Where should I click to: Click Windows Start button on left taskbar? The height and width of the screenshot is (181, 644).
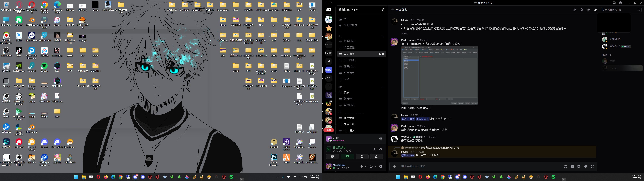click(x=76, y=177)
